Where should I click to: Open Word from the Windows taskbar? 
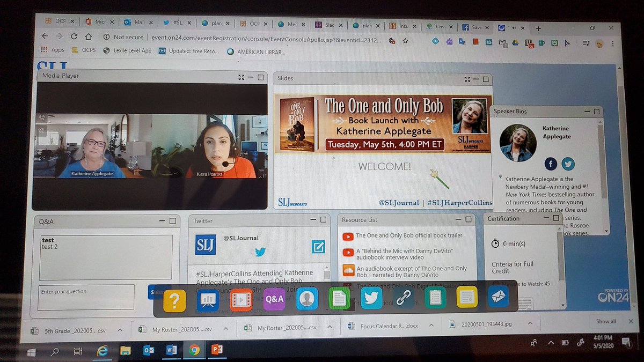tap(171, 350)
